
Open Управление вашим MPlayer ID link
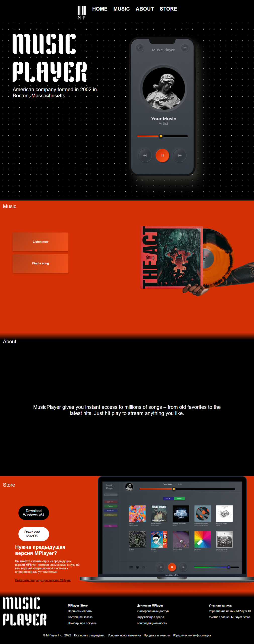[230, 611]
